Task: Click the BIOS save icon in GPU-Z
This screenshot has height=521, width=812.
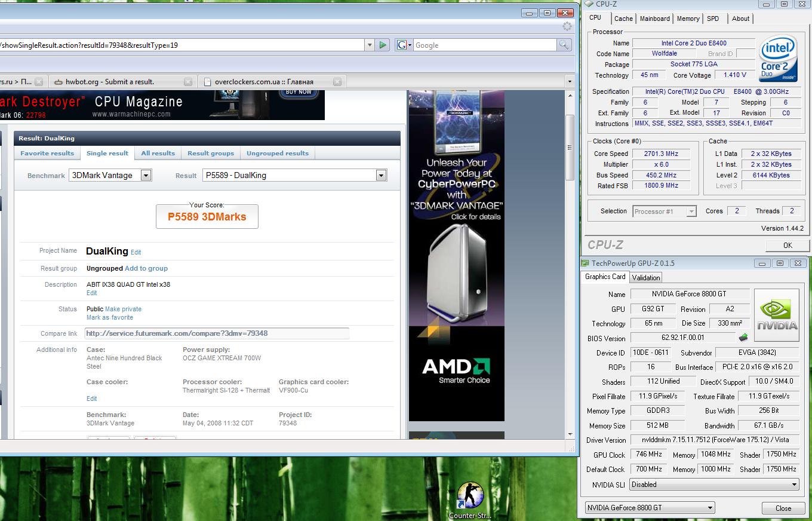Action: pyautogui.click(x=743, y=338)
